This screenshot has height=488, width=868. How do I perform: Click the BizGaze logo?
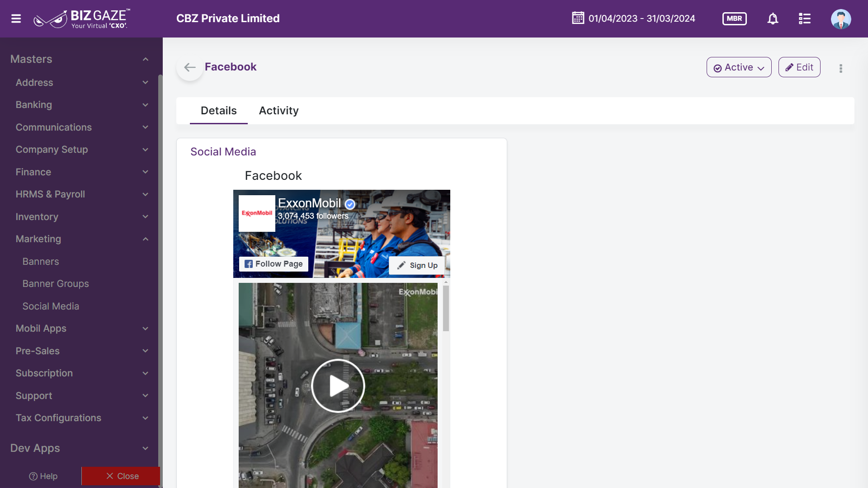[82, 19]
